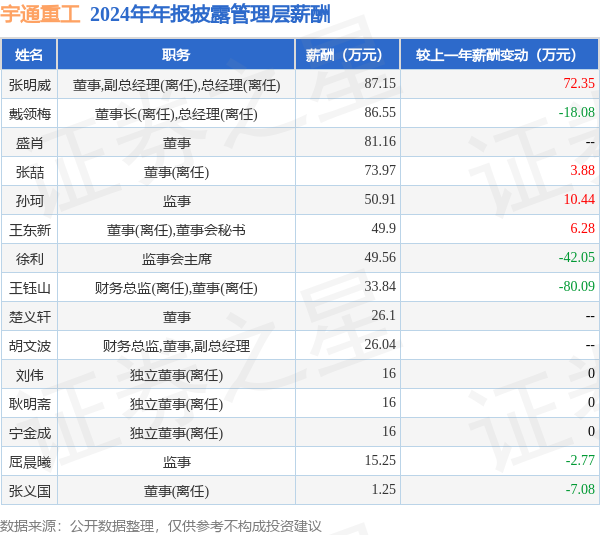Image resolution: width=600 pixels, height=535 pixels.
Task: Click the red change value 10.44
Action: [579, 199]
